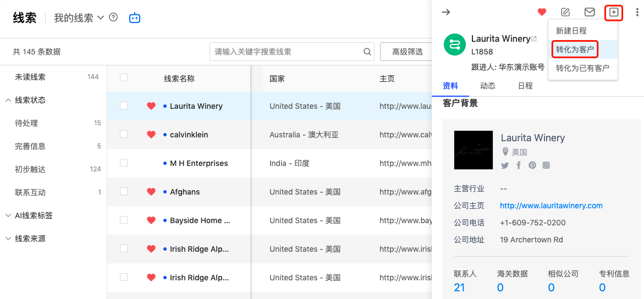The height and width of the screenshot is (299, 644).
Task: Select 转化为已有客户 from the menu
Action: click(x=583, y=68)
